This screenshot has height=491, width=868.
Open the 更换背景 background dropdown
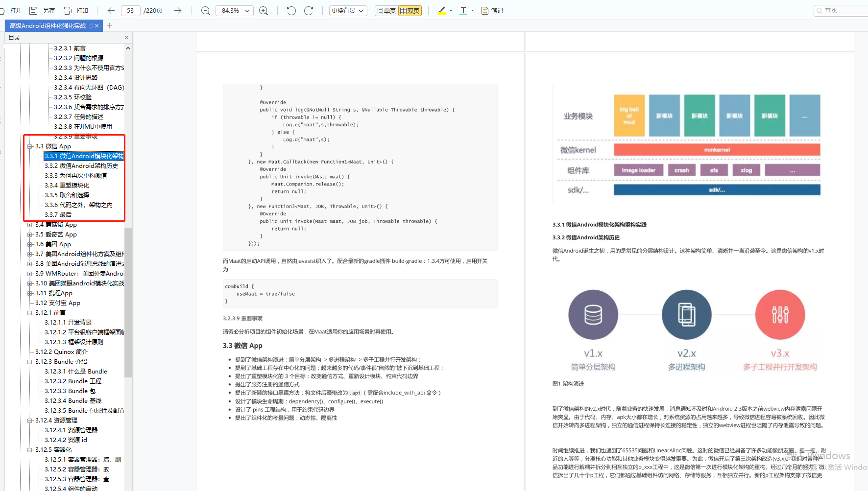348,10
